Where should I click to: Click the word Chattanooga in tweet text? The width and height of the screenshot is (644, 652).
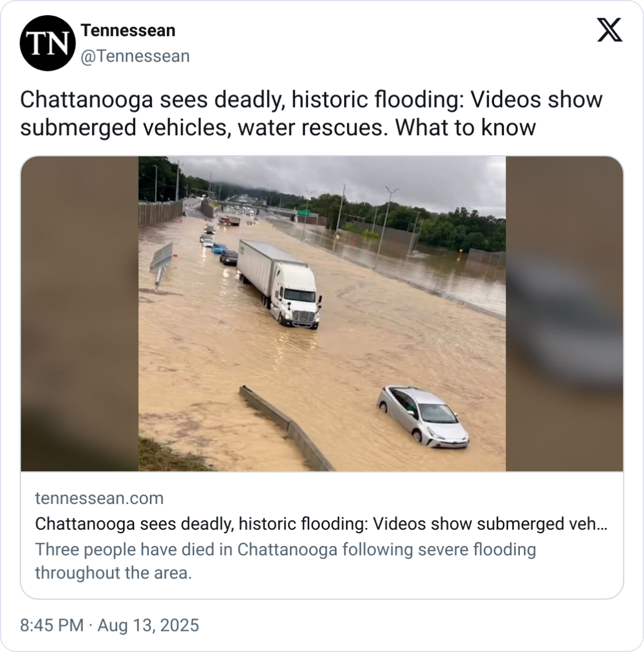coord(86,100)
